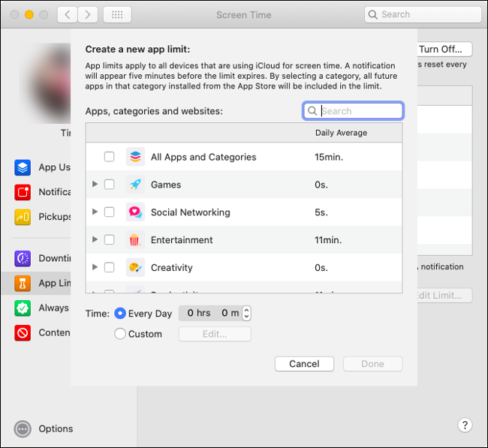Click the Daily Average column header
The width and height of the screenshot is (488, 448).
[x=342, y=133]
